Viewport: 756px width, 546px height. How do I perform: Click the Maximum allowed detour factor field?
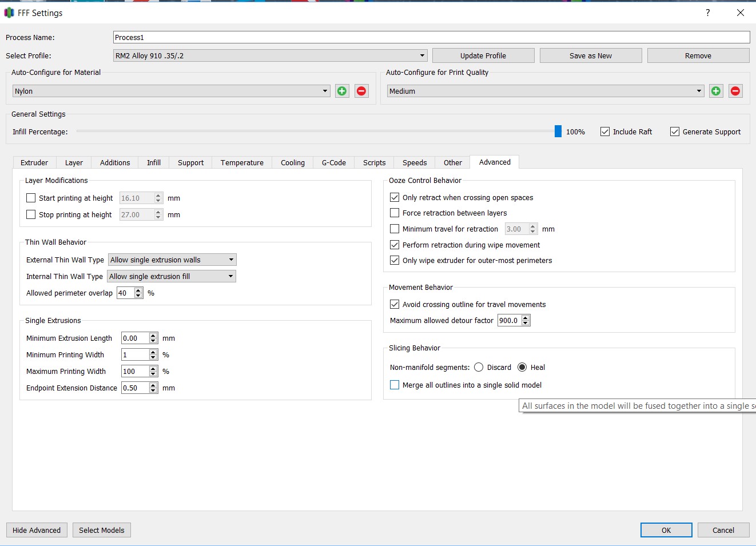coord(510,320)
